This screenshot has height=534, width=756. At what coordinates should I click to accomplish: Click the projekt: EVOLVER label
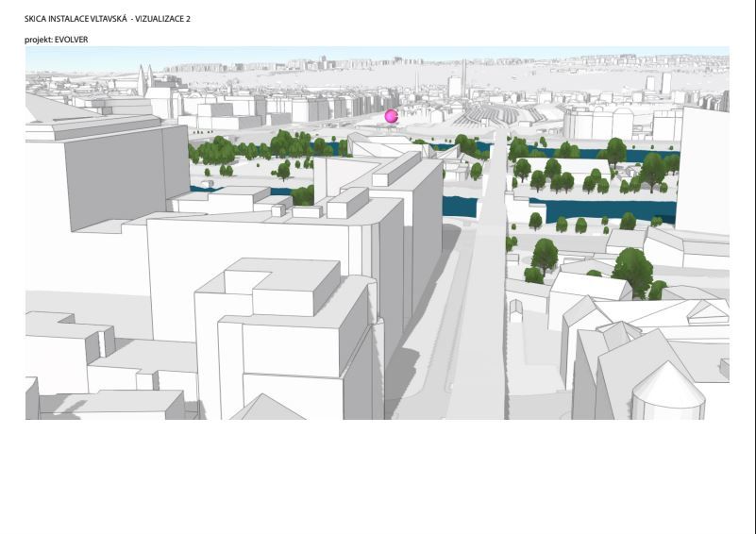(x=56, y=40)
